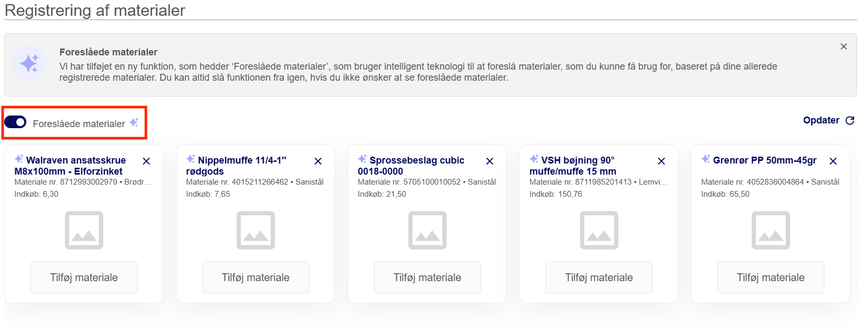Dismiss the Nippelmuffe 11/4-1" suggestion card
The image size is (868, 336).
pyautogui.click(x=318, y=161)
